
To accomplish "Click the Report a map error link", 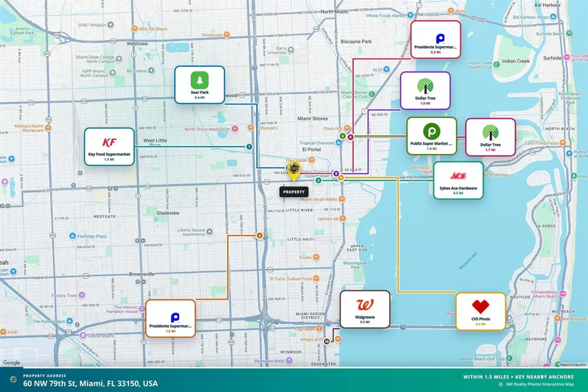I will [573, 364].
